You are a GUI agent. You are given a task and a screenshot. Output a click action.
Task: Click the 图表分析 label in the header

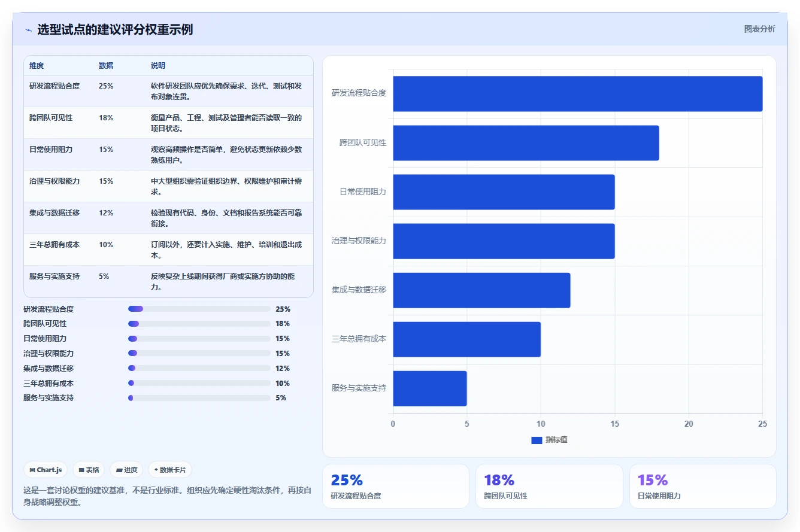pyautogui.click(x=759, y=29)
